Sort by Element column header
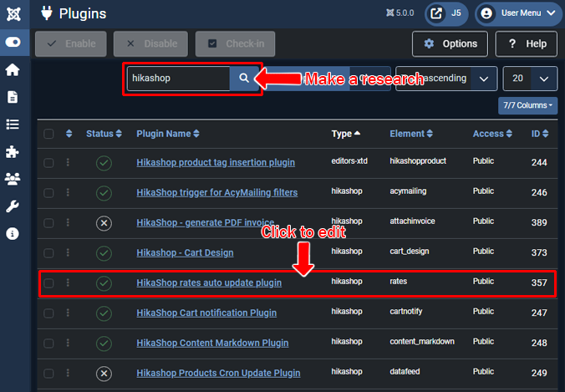Screen dimensions: 565x392 [411, 134]
